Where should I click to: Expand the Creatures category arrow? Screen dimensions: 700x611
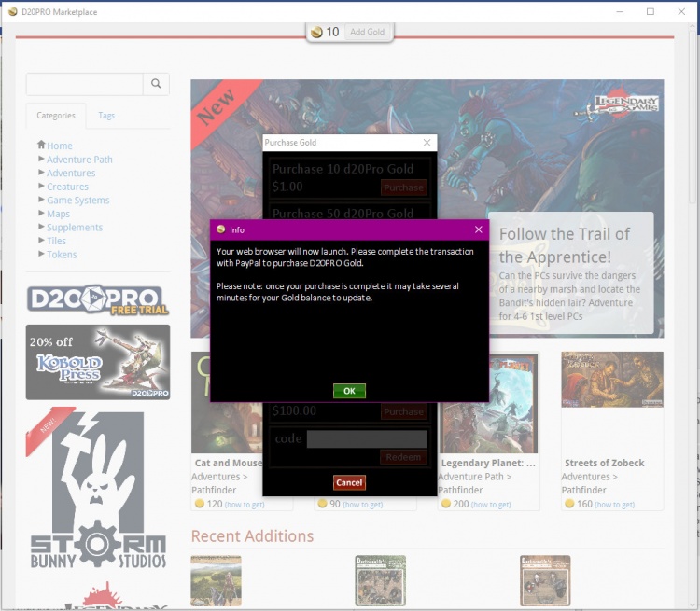pyautogui.click(x=41, y=186)
